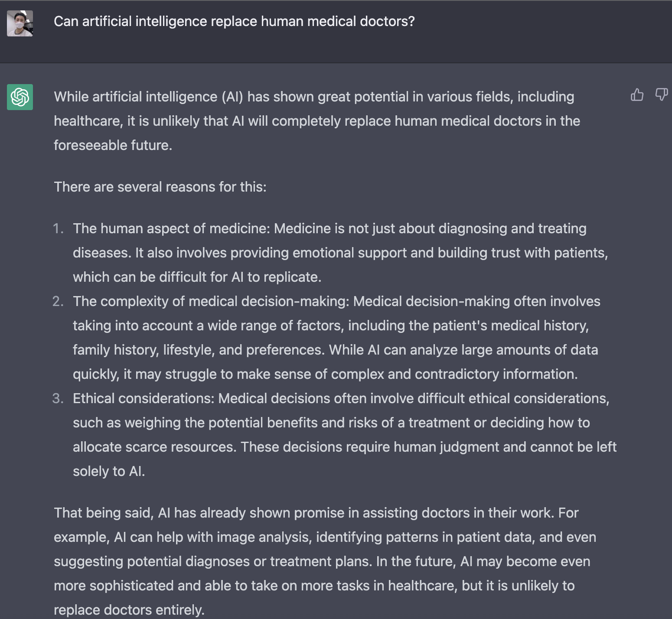Click the words 'solely to AI.'

(x=109, y=471)
